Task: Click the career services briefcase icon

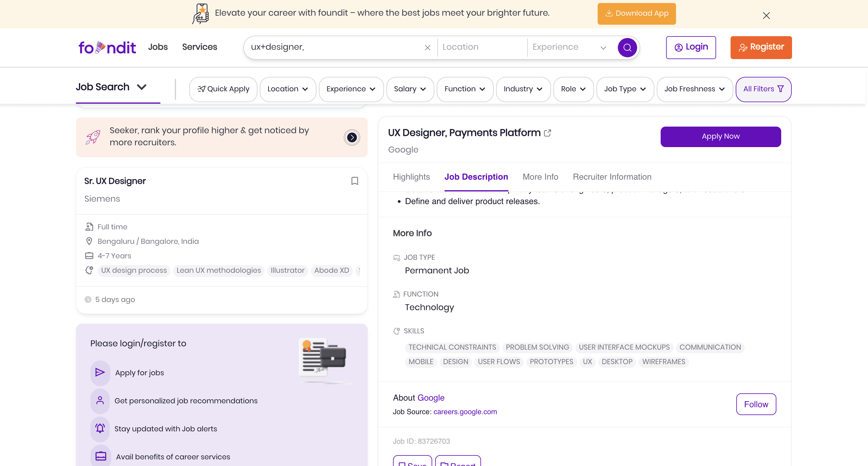Action: click(100, 456)
